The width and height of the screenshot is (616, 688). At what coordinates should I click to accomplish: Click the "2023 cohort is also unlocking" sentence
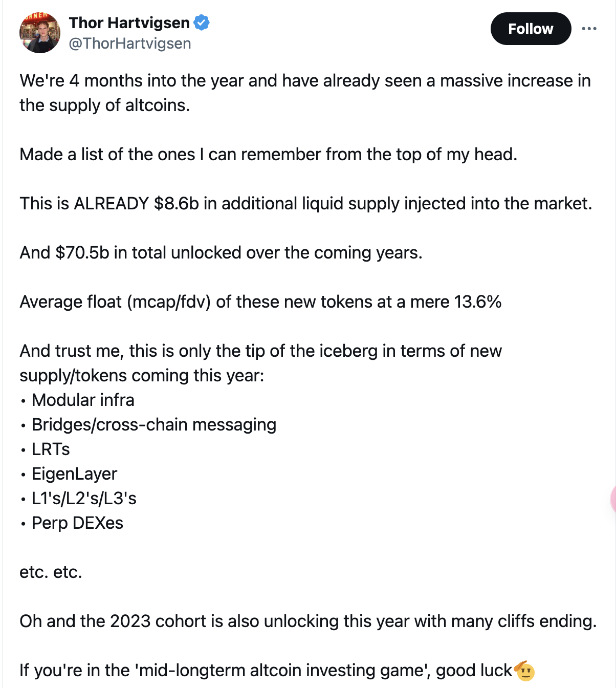click(307, 621)
